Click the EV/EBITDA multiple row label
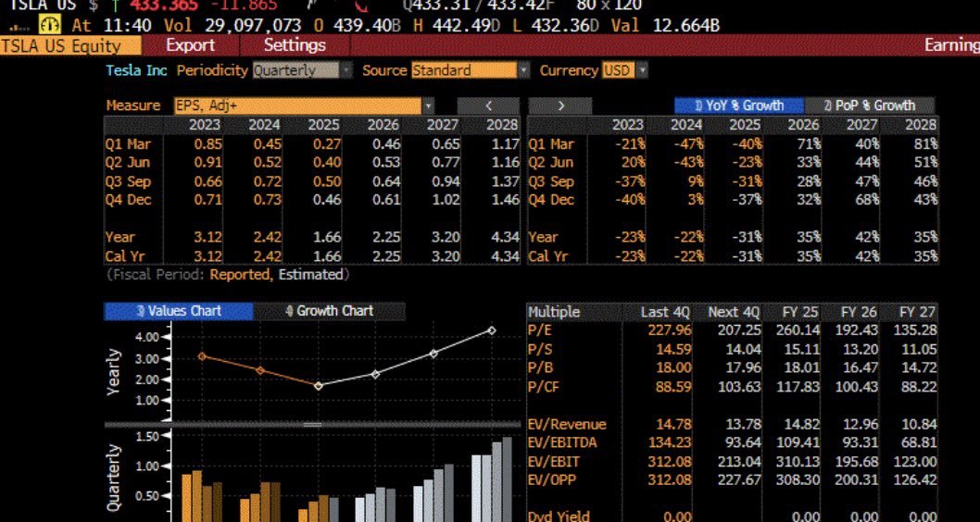Image resolution: width=980 pixels, height=522 pixels. tap(564, 441)
